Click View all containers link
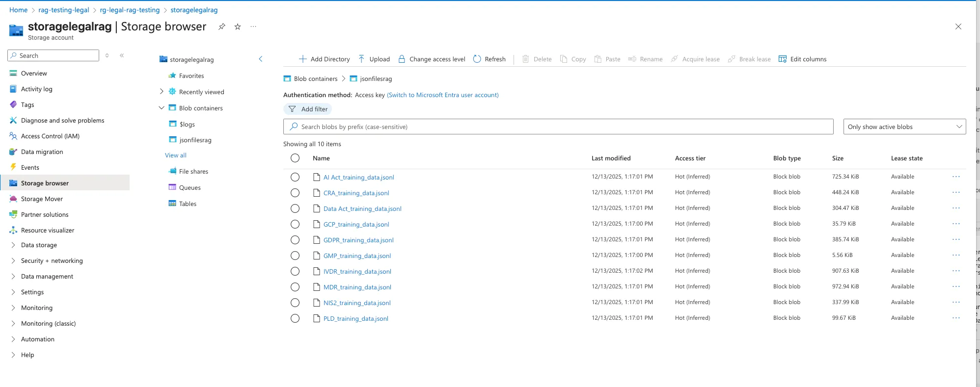 coord(176,155)
